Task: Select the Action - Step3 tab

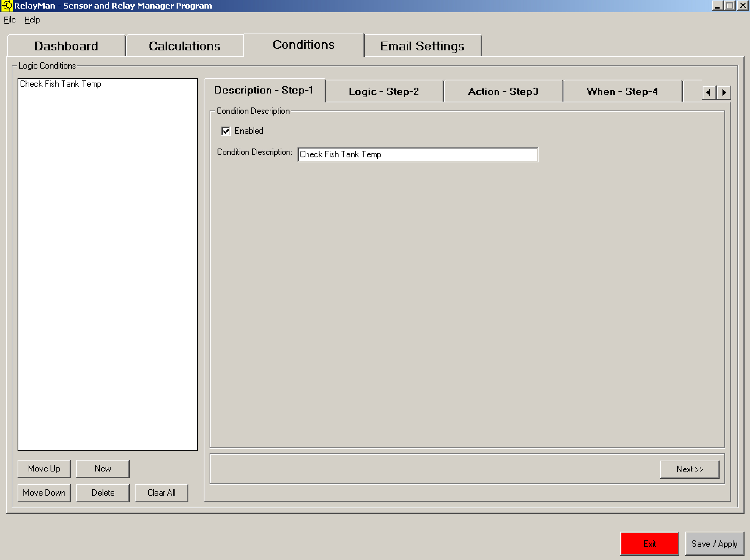Action: [503, 92]
